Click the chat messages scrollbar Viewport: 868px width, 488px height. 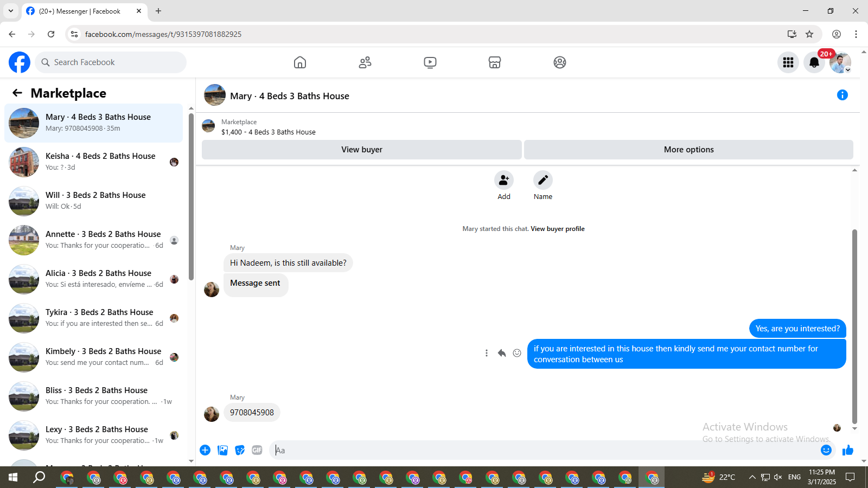pos(854,326)
